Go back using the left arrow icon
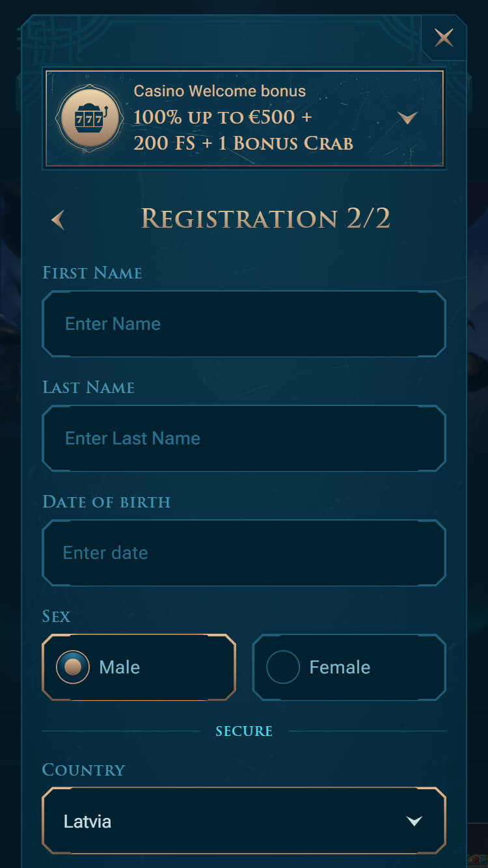 click(x=58, y=220)
